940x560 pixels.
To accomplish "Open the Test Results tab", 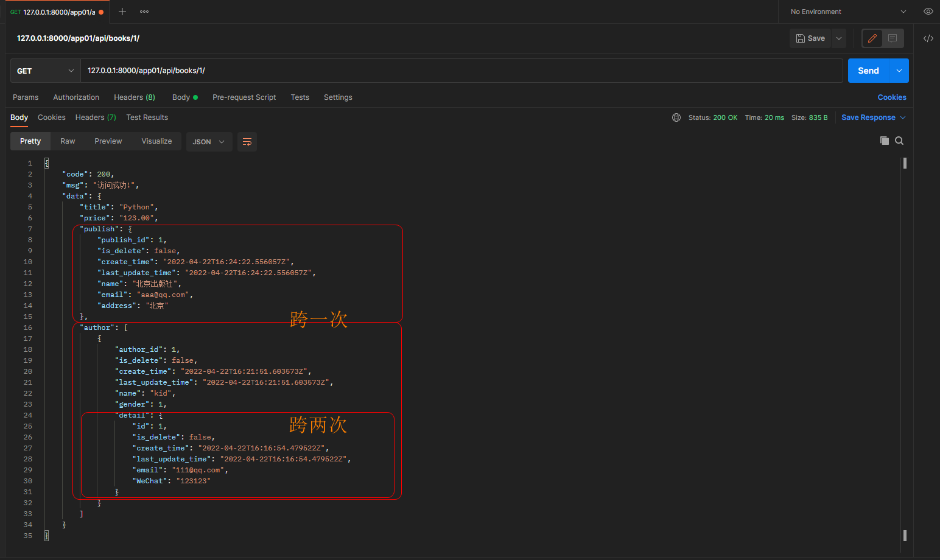I will [147, 117].
